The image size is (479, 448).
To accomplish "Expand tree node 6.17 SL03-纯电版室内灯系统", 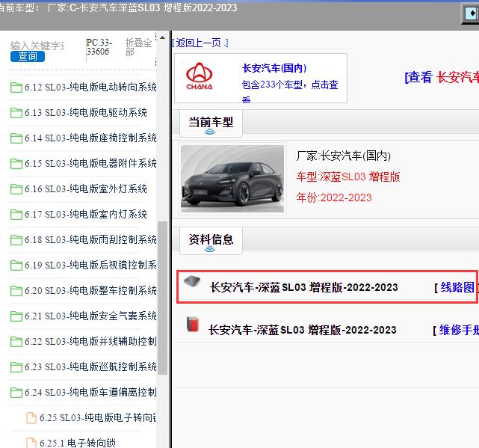I will click(x=86, y=214).
